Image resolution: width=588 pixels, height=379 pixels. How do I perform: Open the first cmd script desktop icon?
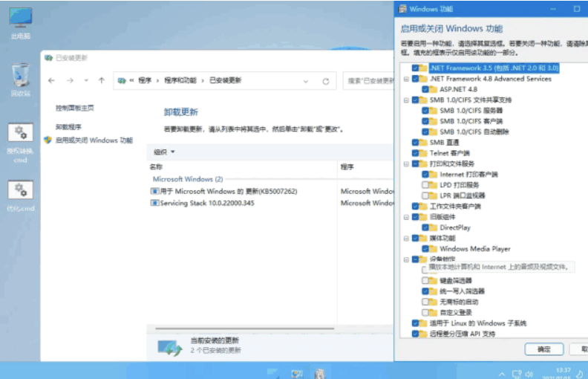pyautogui.click(x=21, y=143)
